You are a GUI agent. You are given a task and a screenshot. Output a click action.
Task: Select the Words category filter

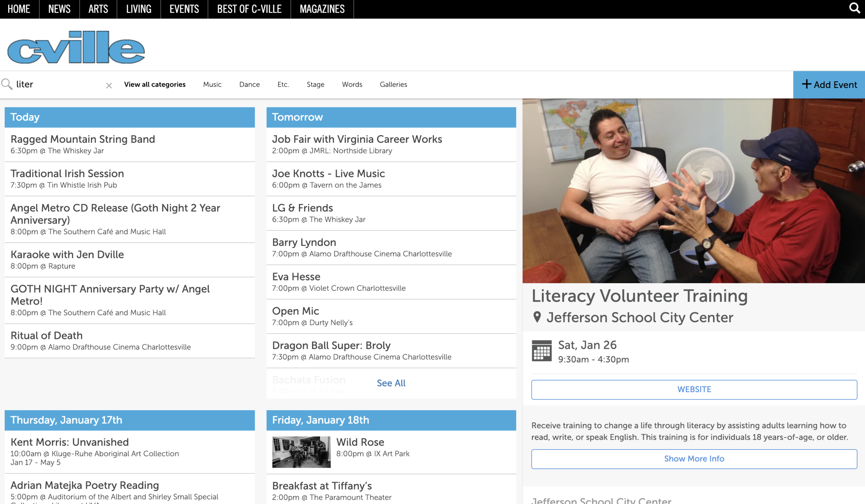point(352,84)
